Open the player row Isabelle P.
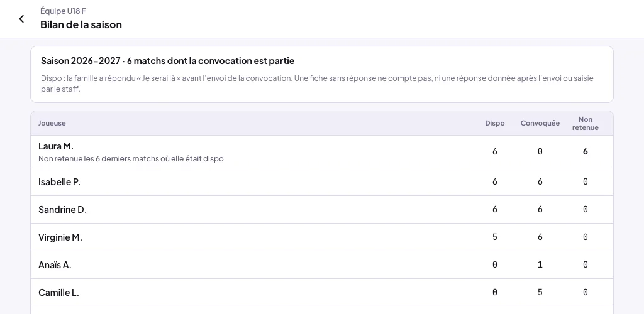 click(x=322, y=182)
